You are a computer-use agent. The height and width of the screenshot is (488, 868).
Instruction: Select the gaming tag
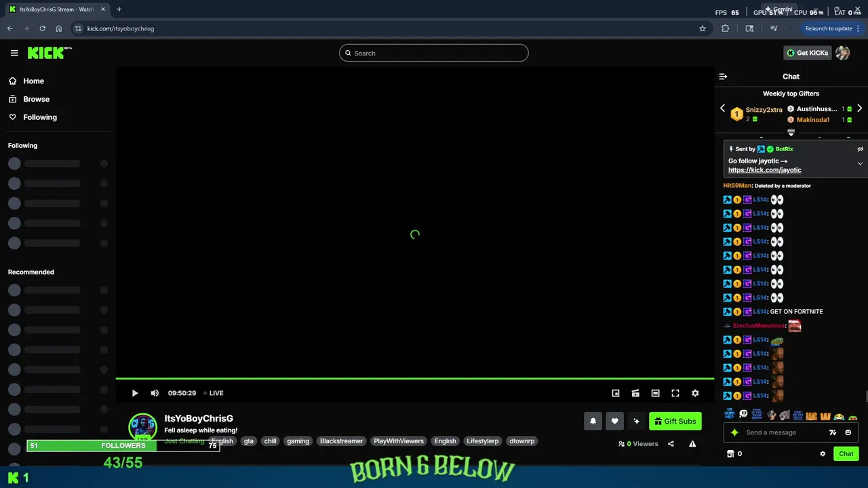coord(298,441)
